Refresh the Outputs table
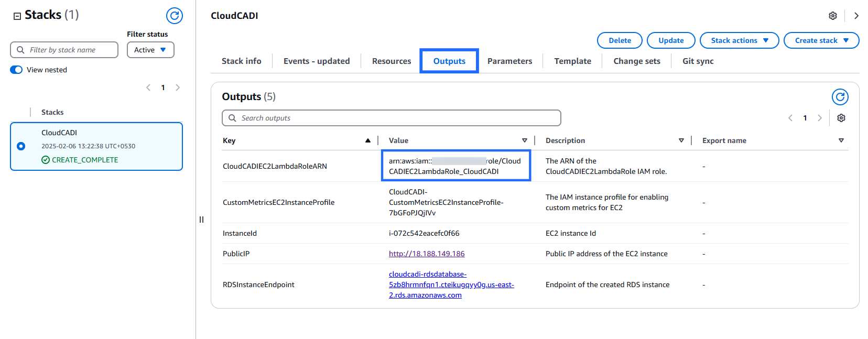 click(x=840, y=97)
